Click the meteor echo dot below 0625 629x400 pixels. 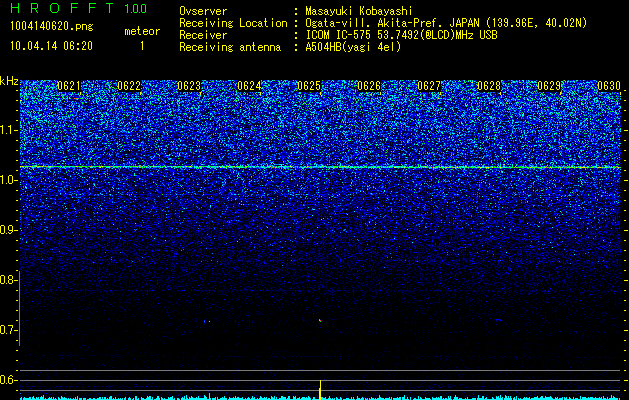[320, 320]
